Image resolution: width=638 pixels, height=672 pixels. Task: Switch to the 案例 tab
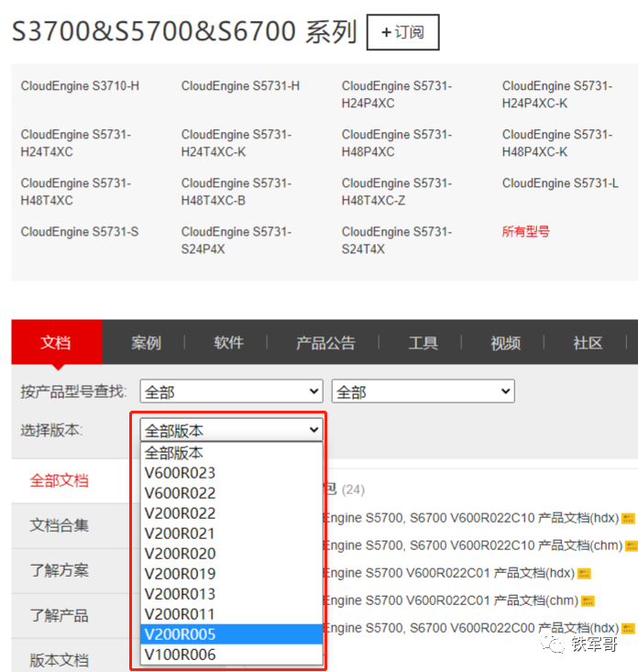[x=146, y=343]
